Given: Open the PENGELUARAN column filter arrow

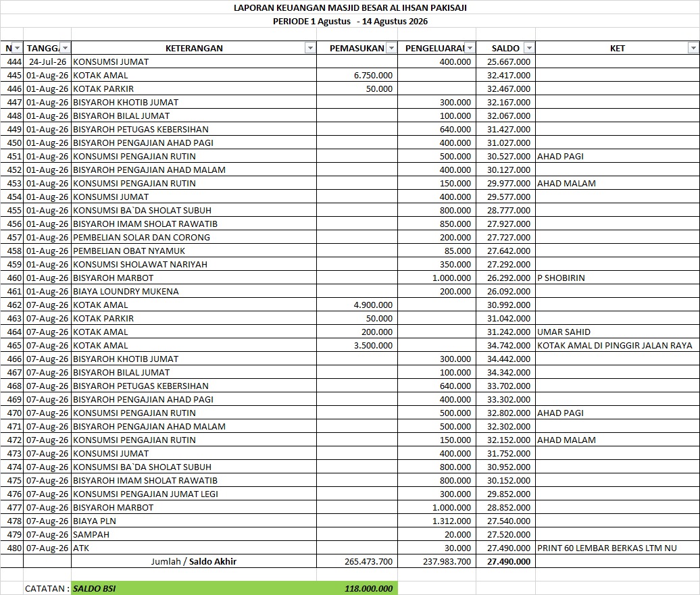Looking at the screenshot, I should point(470,48).
